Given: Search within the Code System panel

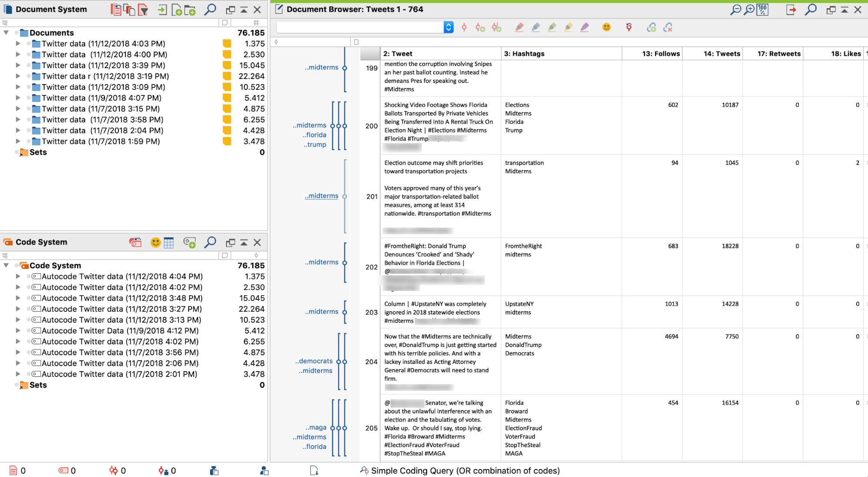Looking at the screenshot, I should [210, 242].
